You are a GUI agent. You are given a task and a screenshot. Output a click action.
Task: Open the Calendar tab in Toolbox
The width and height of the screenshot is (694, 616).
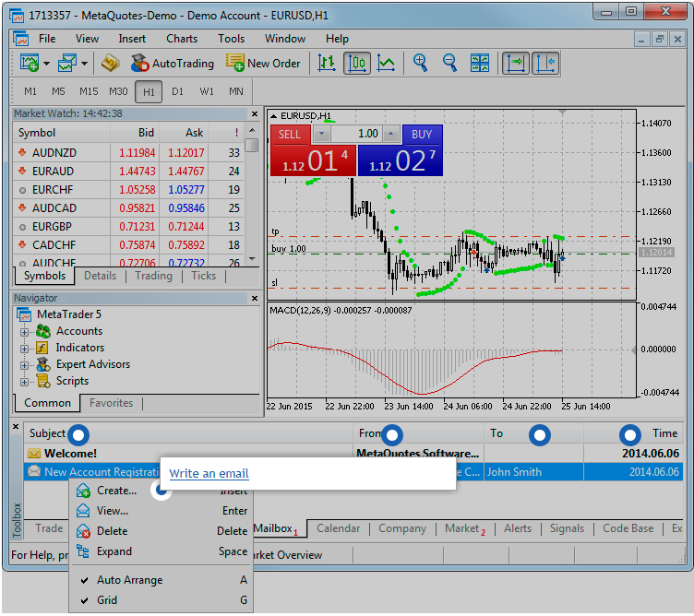(x=338, y=528)
